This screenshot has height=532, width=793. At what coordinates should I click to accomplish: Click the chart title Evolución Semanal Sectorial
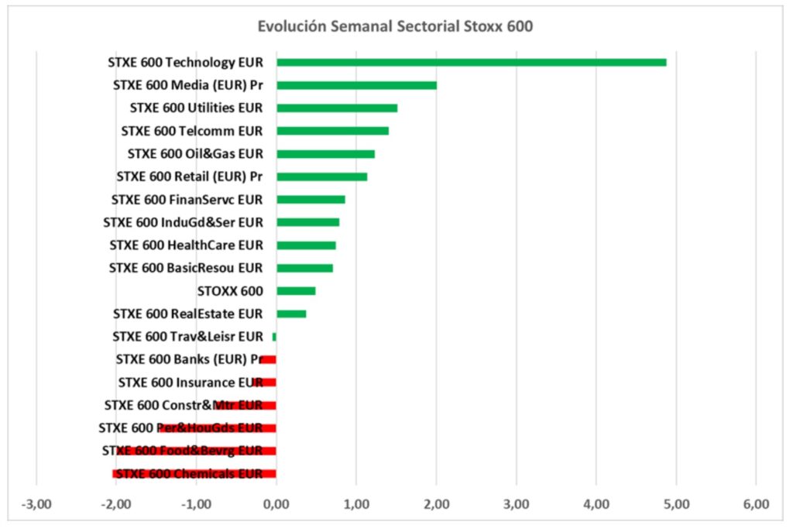tap(396, 26)
